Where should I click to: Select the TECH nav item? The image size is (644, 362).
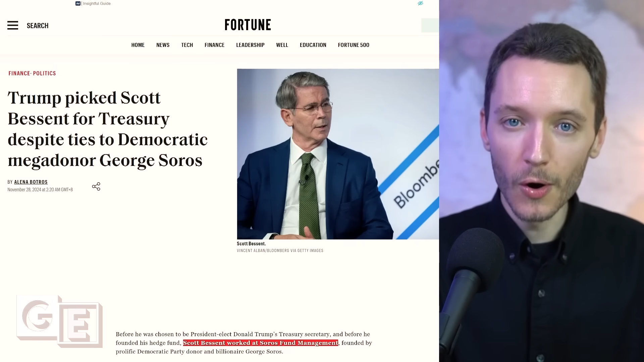(187, 45)
